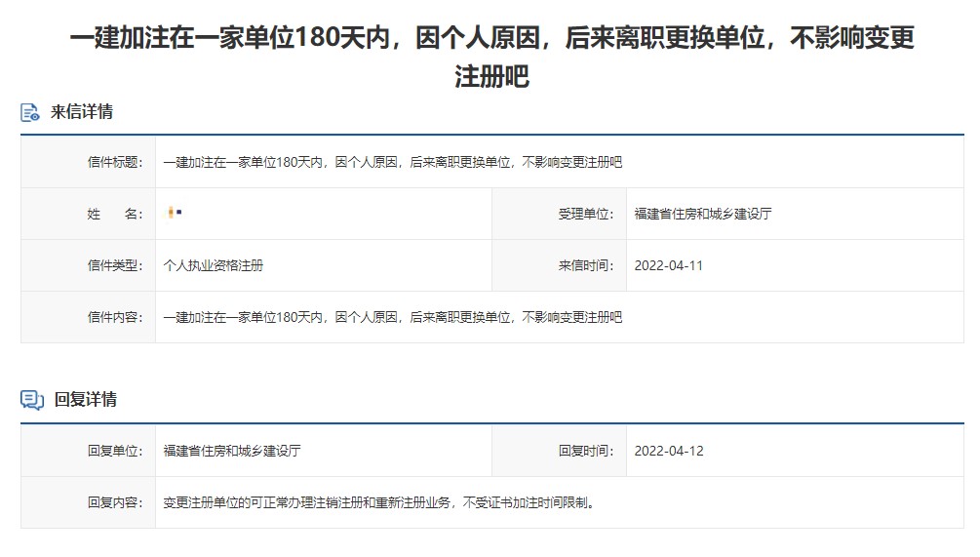Image resolution: width=980 pixels, height=557 pixels.
Task: Click the 信件标题 label cell
Action: 115,162
